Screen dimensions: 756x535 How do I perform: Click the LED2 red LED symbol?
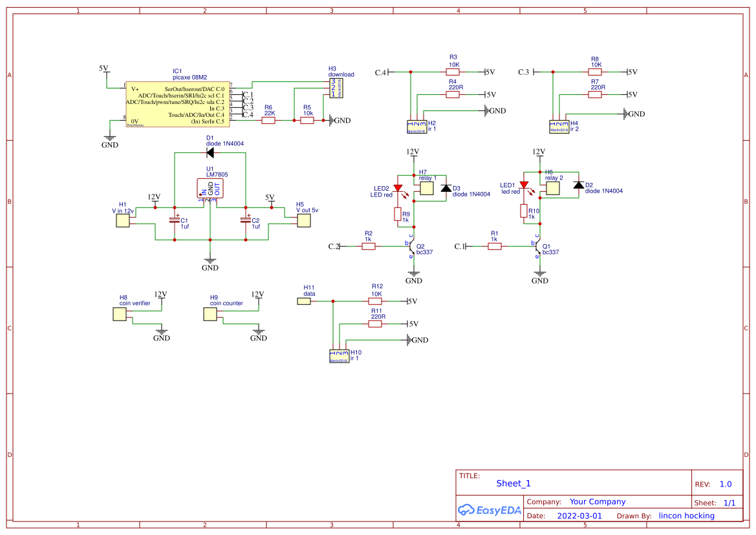point(397,188)
